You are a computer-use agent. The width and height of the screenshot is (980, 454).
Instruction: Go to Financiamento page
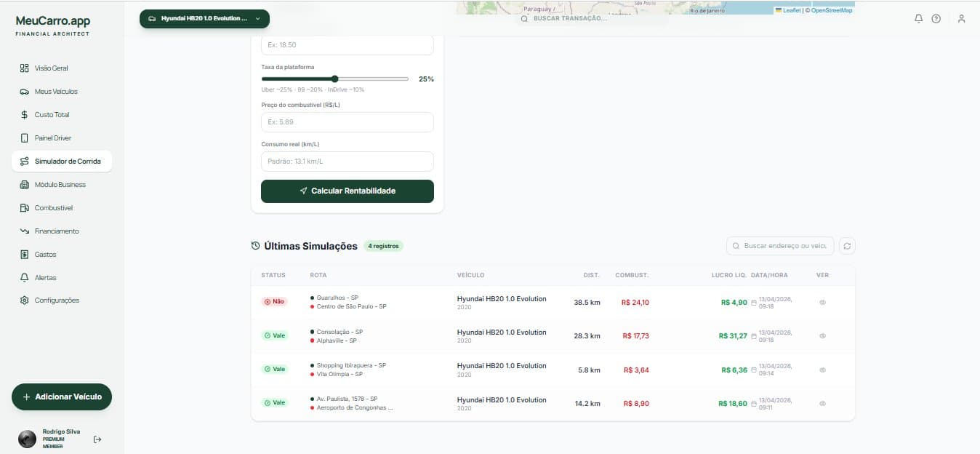tap(57, 231)
